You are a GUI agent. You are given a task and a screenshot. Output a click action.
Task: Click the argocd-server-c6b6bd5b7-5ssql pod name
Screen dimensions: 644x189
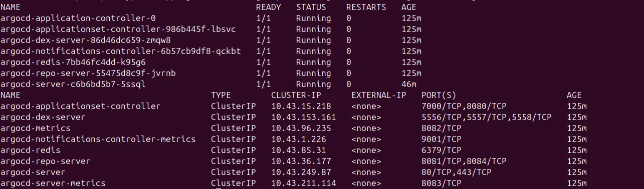click(x=73, y=84)
